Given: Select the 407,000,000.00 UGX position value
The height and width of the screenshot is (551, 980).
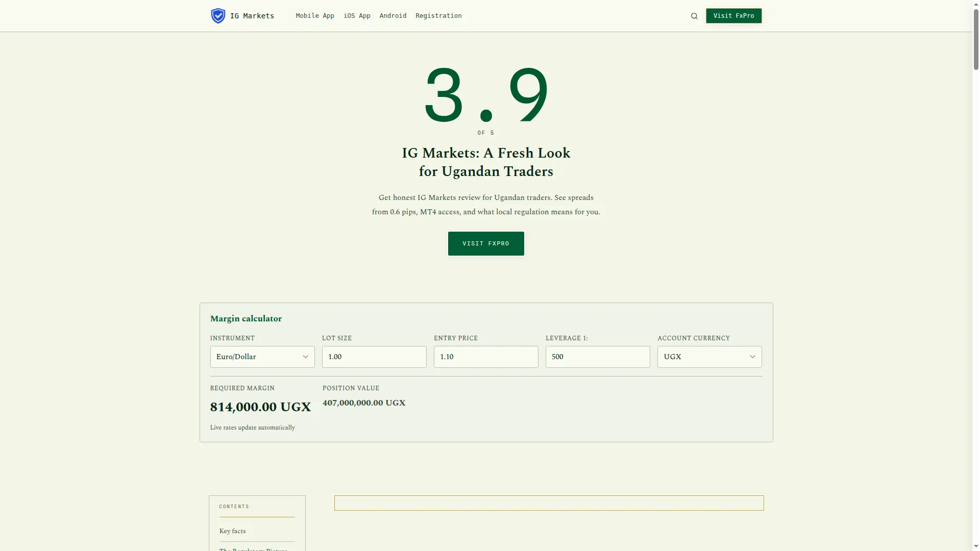Looking at the screenshot, I should point(364,403).
